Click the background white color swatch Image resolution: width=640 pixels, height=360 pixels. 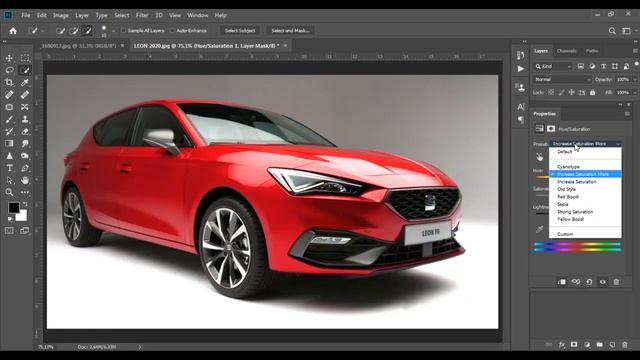[x=22, y=216]
